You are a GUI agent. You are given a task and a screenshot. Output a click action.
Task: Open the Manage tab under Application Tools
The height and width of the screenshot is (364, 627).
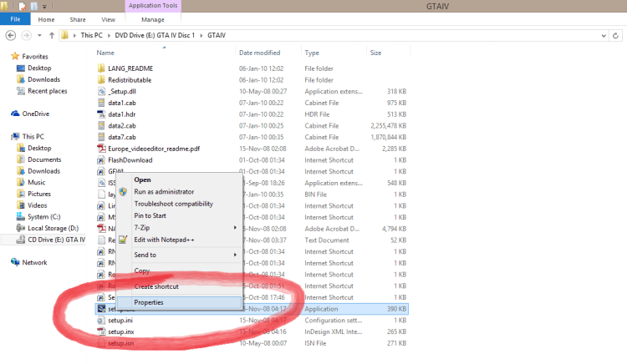click(x=153, y=19)
